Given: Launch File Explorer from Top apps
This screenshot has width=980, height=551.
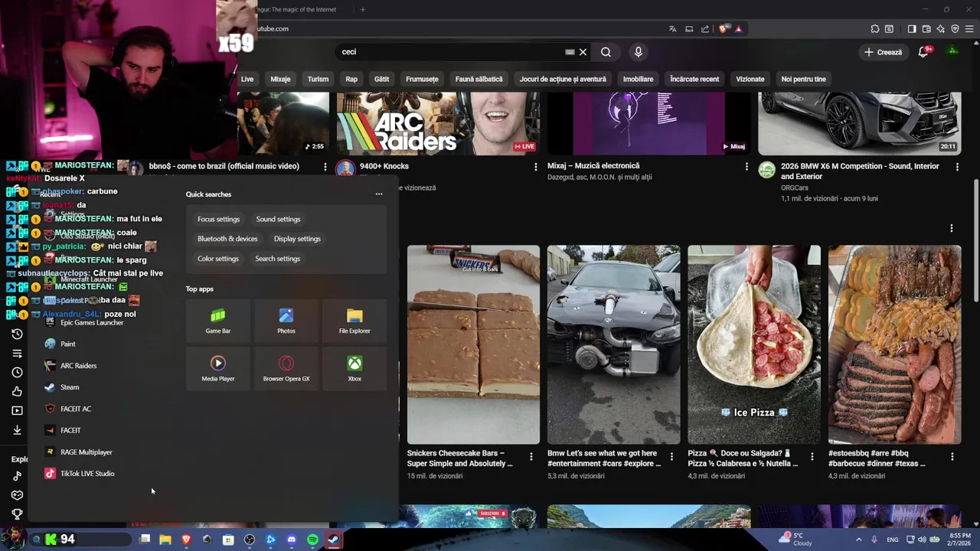Looking at the screenshot, I should 354,321.
